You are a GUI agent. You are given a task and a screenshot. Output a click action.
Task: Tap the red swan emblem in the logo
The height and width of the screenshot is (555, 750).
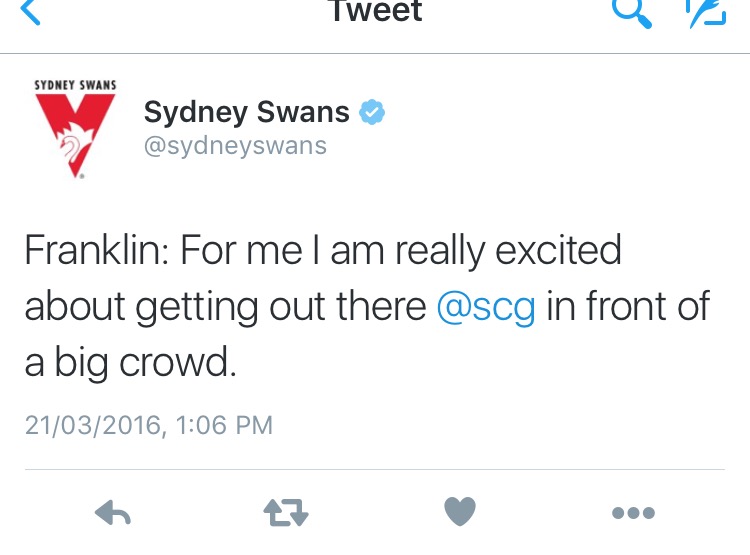click(x=75, y=135)
